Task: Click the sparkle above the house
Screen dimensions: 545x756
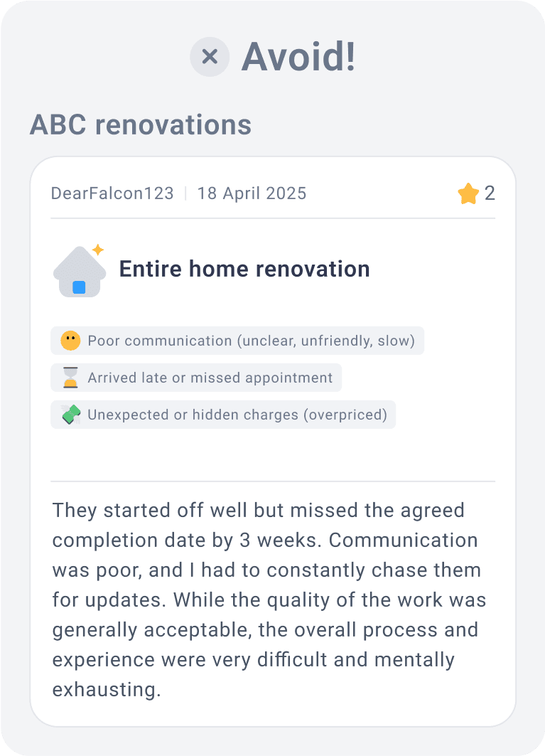Action: tap(98, 250)
